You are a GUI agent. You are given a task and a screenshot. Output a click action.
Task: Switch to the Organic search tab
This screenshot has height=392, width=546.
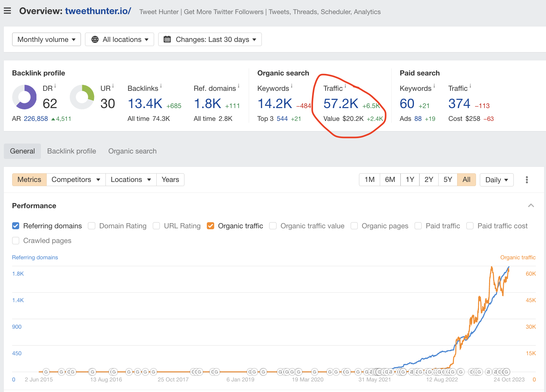coord(132,151)
